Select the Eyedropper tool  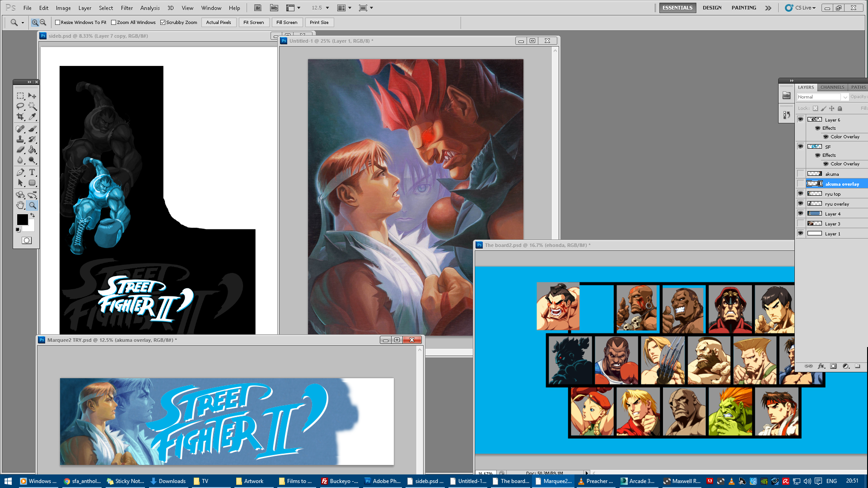(x=32, y=117)
